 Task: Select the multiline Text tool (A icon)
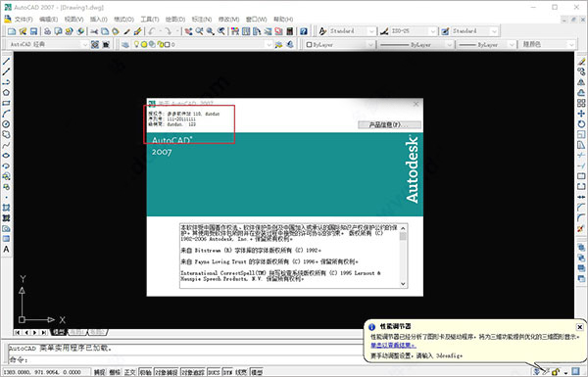click(7, 249)
